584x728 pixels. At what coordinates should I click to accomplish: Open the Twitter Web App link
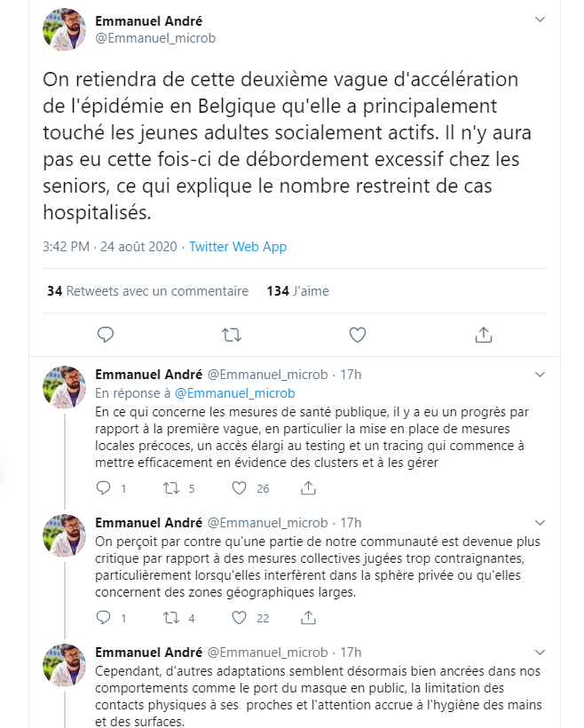(238, 247)
